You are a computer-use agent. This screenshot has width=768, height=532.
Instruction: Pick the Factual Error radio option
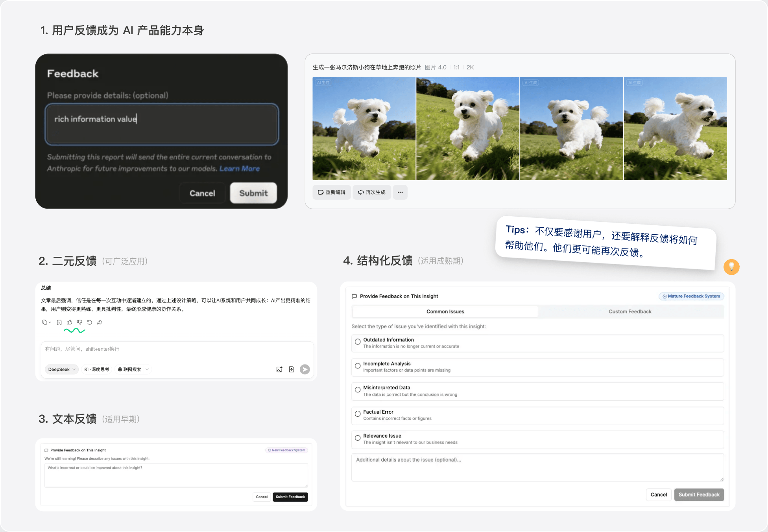tap(358, 414)
